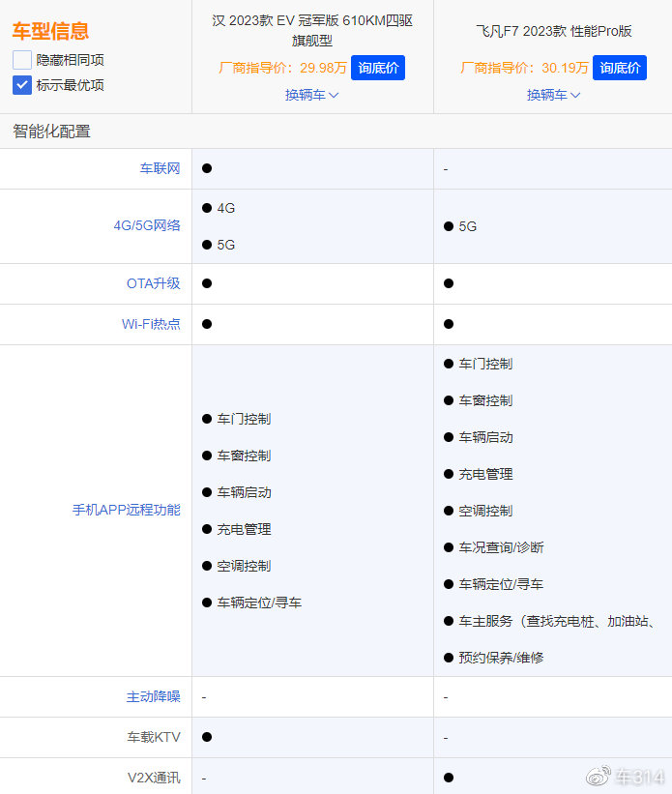The height and width of the screenshot is (794, 672).
Task: Click the 车载KTV row label
Action: [154, 737]
